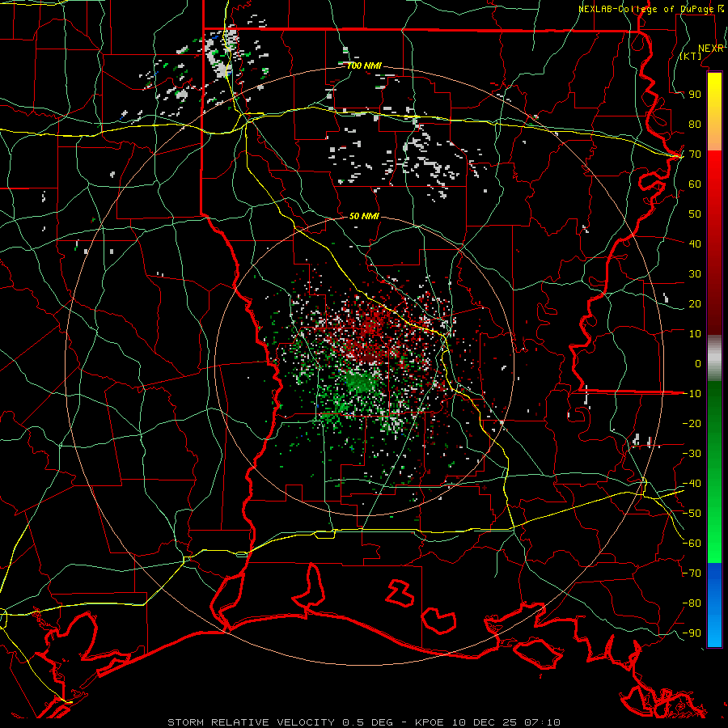Click the "0" scale label on color bar
728x728 pixels.
[x=698, y=364]
